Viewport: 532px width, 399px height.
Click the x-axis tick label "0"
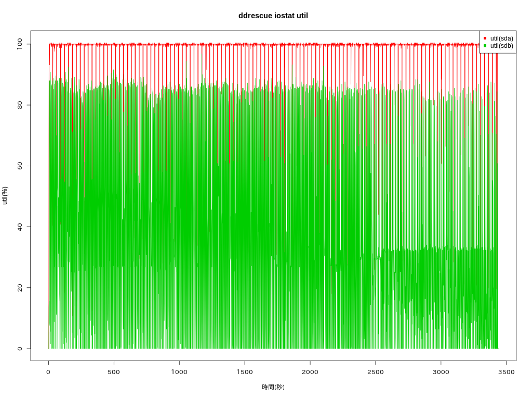[48, 372]
